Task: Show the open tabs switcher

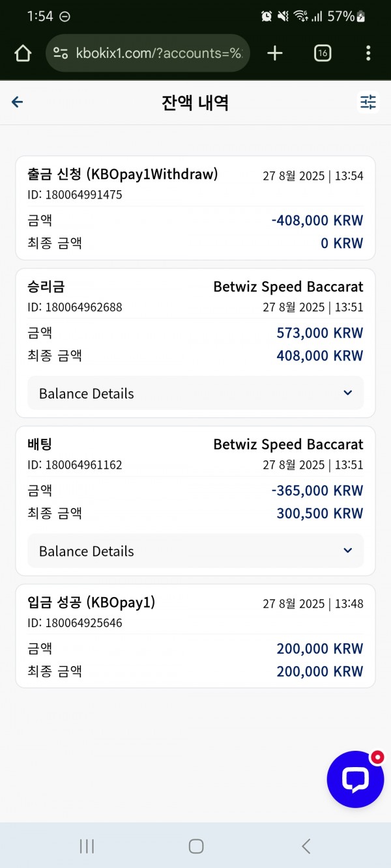Action: (323, 53)
